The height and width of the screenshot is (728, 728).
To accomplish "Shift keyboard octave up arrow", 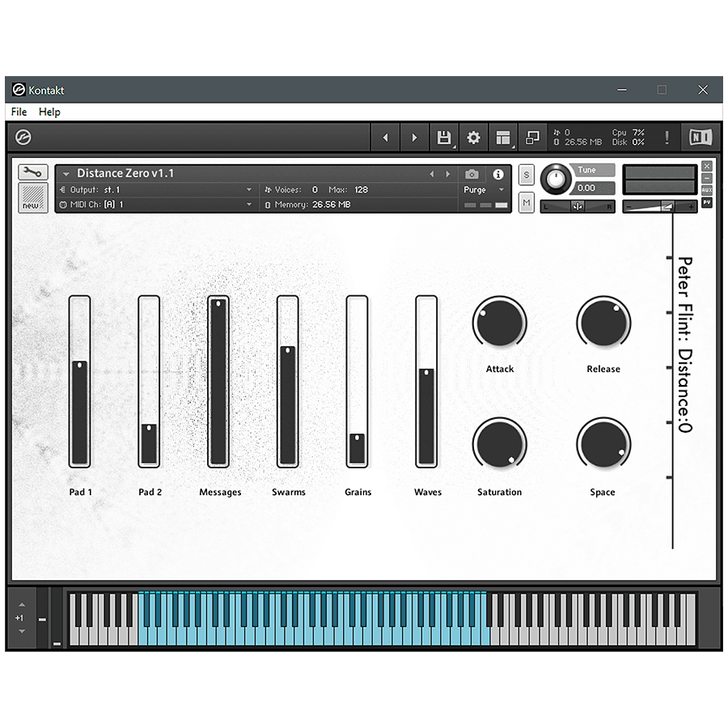I will point(22,605).
